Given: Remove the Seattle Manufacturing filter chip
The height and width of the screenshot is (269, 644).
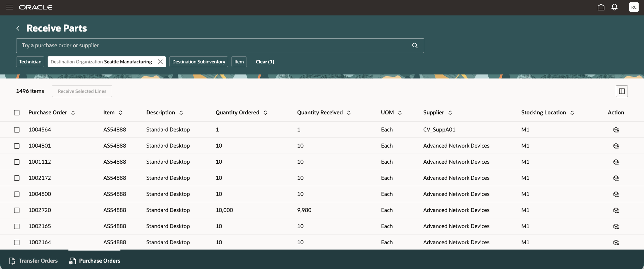Looking at the screenshot, I should [160, 62].
